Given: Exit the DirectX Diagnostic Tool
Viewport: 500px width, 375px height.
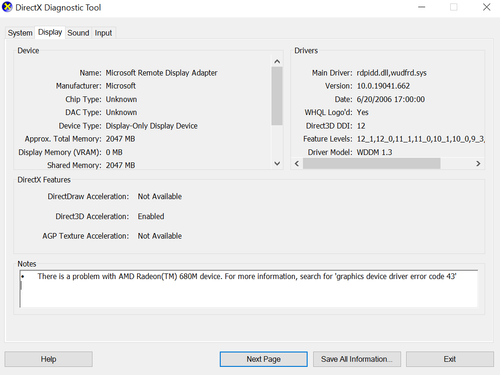Looking at the screenshot, I should 450,359.
